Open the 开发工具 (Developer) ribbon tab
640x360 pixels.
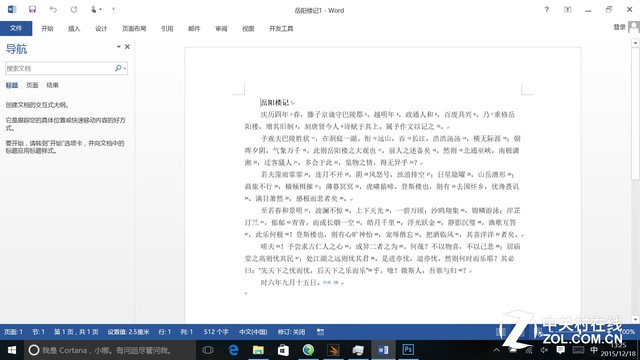281,29
